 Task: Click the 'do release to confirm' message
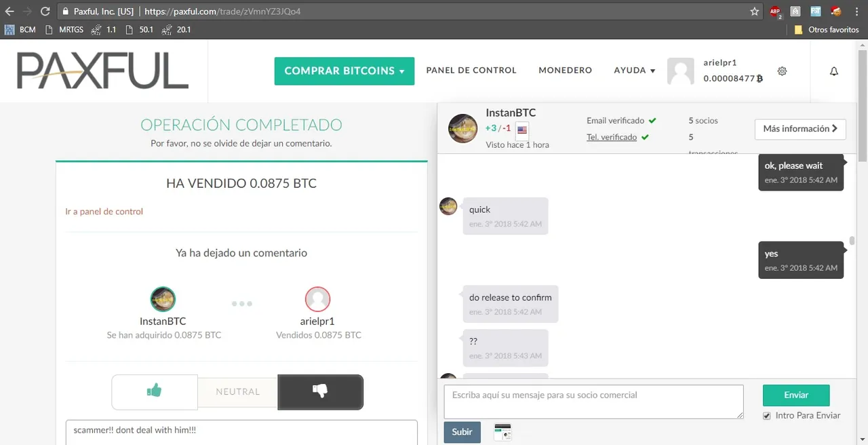pos(511,304)
